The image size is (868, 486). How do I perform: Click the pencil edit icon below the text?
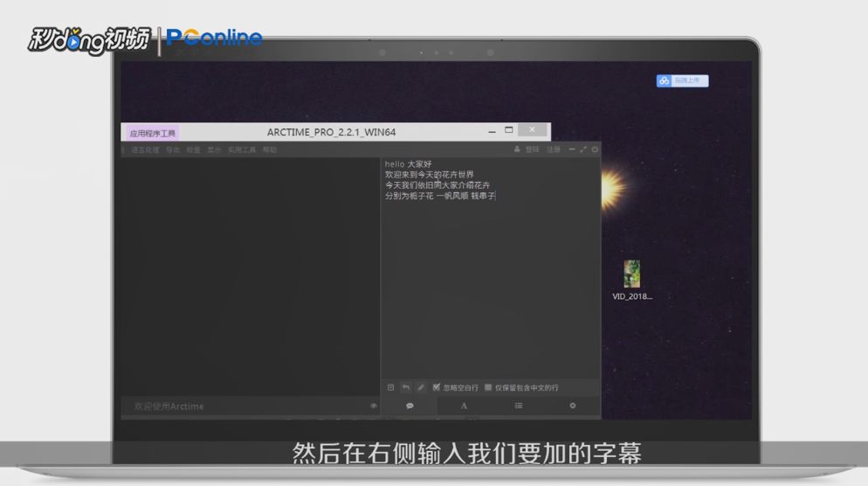tap(421, 387)
